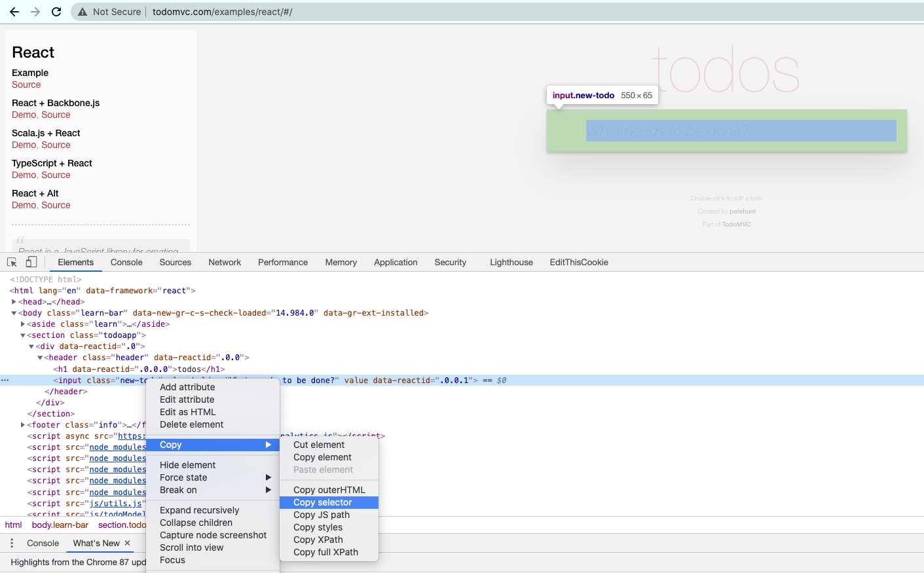
Task: Open the Memory tab
Action: 341,262
